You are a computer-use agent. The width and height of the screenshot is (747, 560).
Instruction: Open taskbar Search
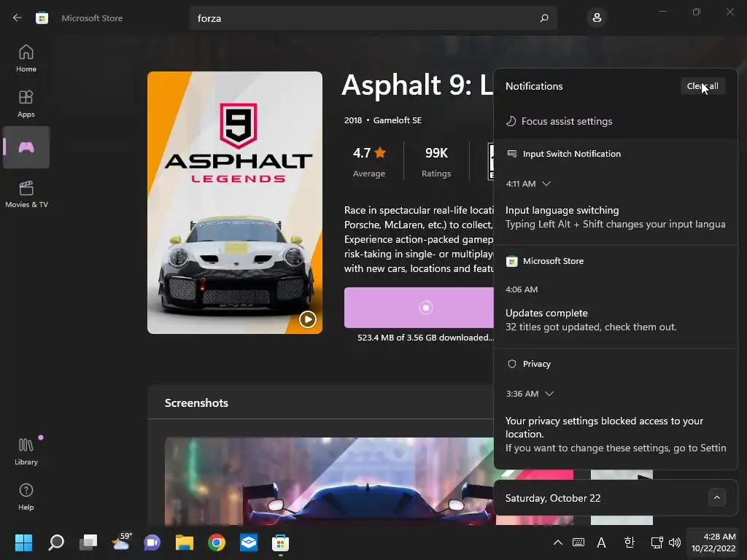[56, 542]
